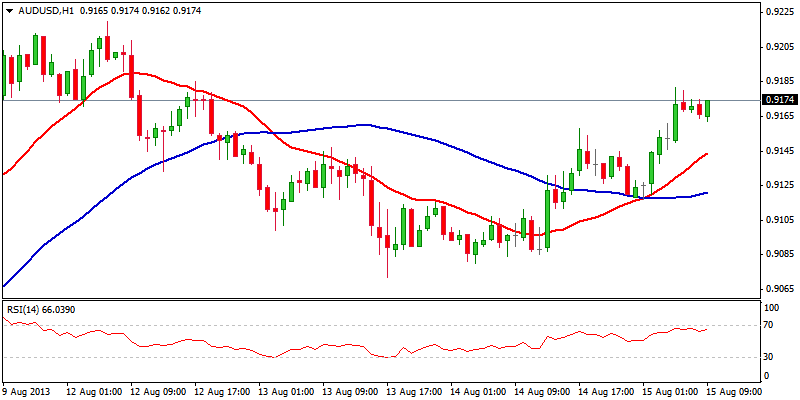
Task: Click the 13 Aug 09:00 time label
Action: [x=348, y=392]
